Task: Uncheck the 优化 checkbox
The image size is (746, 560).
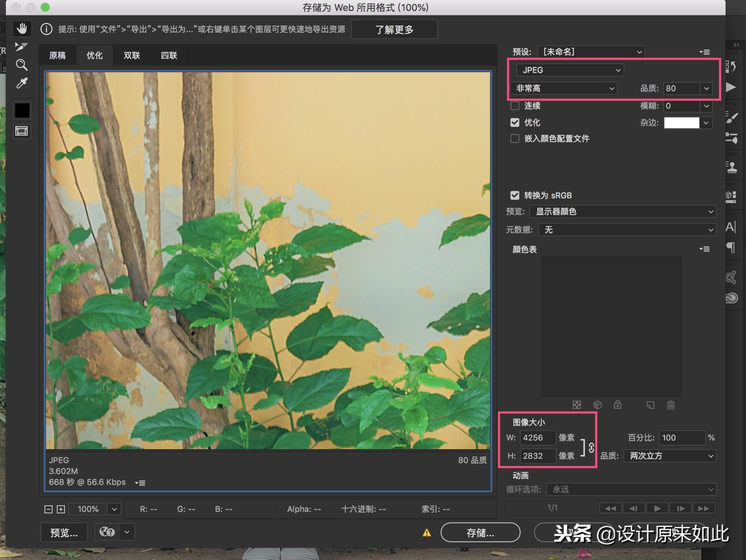Action: (x=515, y=123)
